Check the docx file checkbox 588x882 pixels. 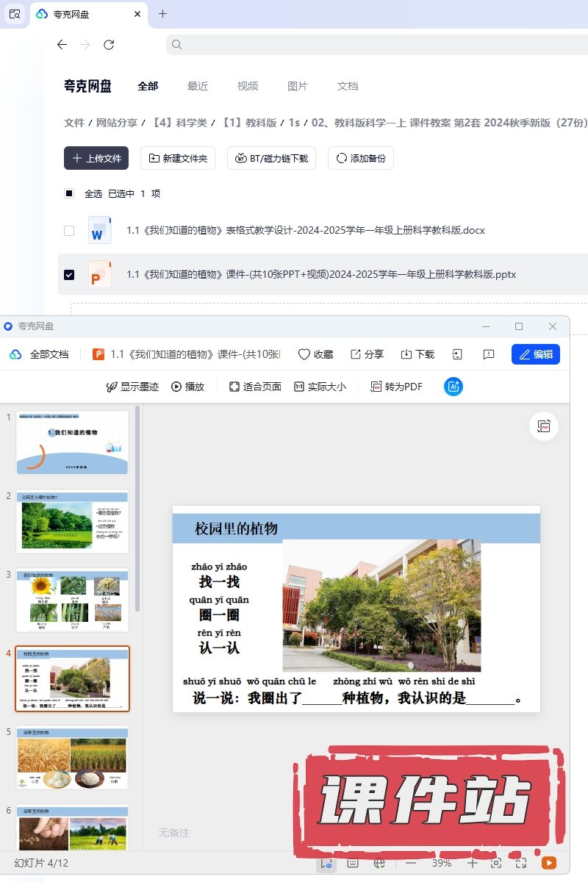[69, 231]
